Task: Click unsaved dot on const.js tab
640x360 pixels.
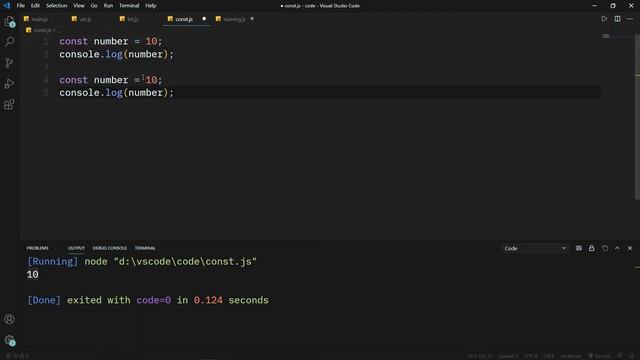Action: point(204,19)
